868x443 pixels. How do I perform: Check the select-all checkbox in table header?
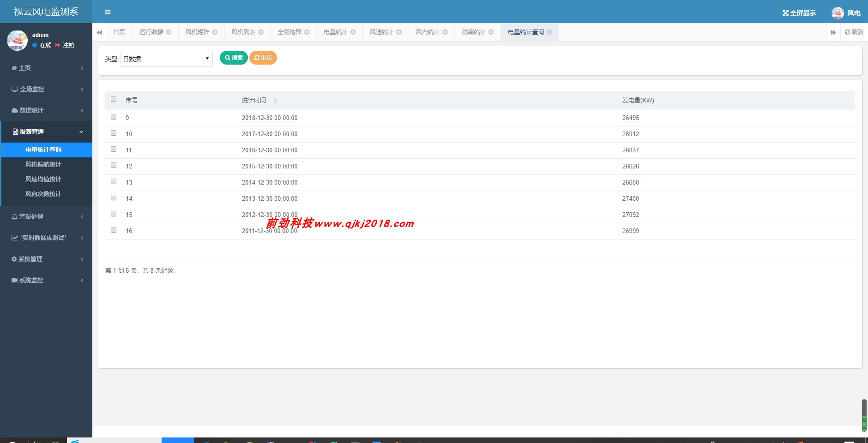(113, 99)
